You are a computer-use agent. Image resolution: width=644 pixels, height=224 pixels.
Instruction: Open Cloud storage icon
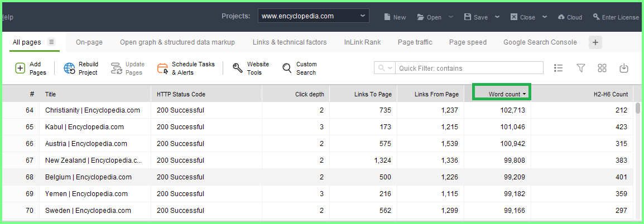coord(561,17)
